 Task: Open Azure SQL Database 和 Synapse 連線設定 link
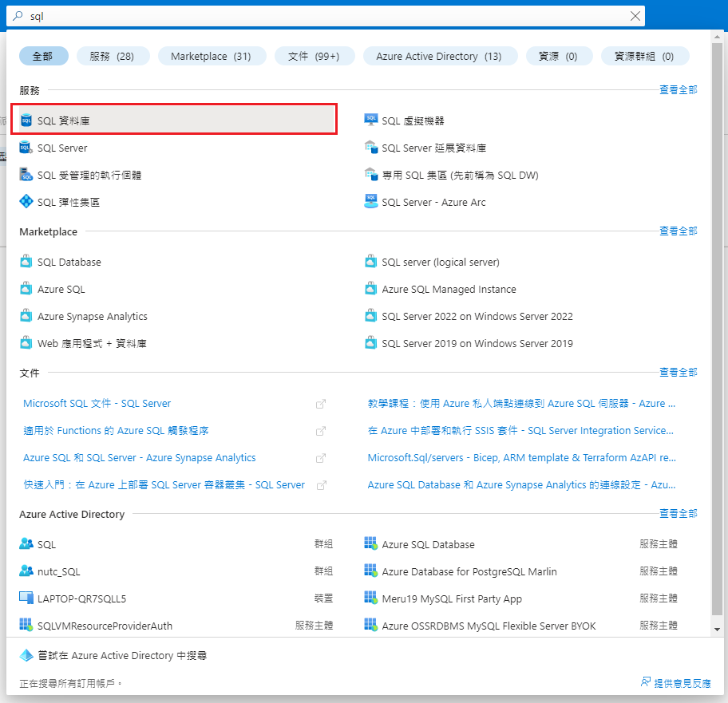[x=521, y=484]
